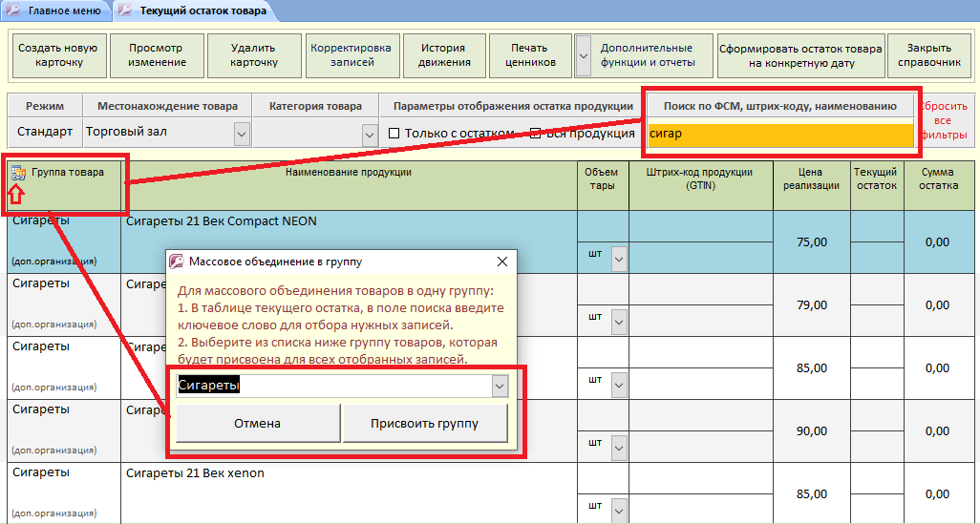980x524 pixels.
Task: Open the 'Местонахождение товара' dropdown
Action: [242, 134]
